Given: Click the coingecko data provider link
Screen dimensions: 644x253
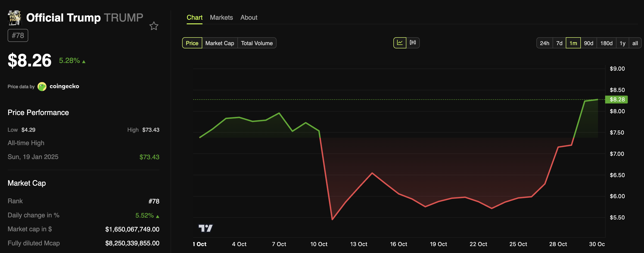Looking at the screenshot, I should click(64, 86).
